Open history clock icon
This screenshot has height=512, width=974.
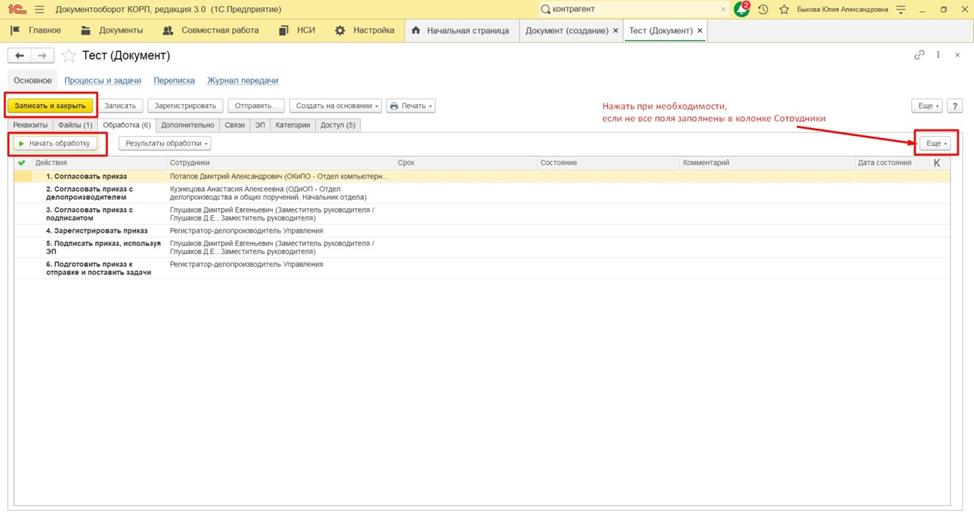pos(763,9)
